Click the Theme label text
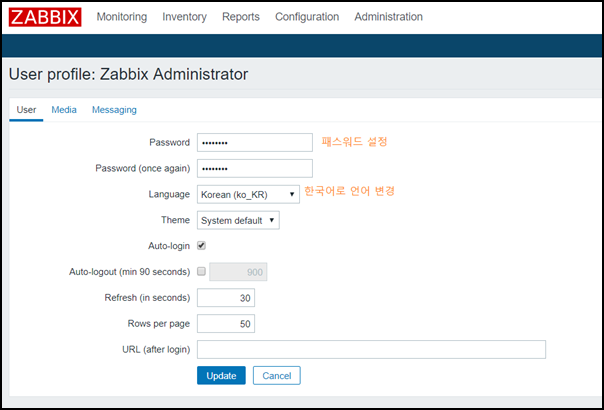The image size is (604, 410). pyautogui.click(x=175, y=220)
